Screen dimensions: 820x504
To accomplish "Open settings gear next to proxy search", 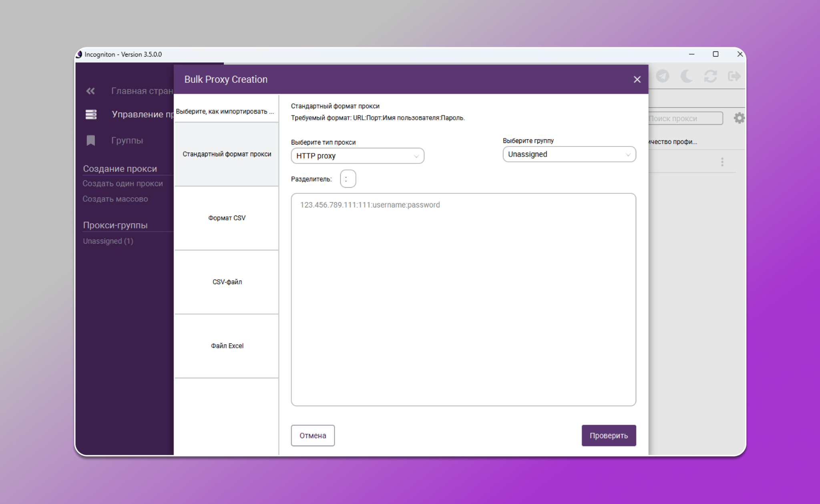I will tap(739, 118).
